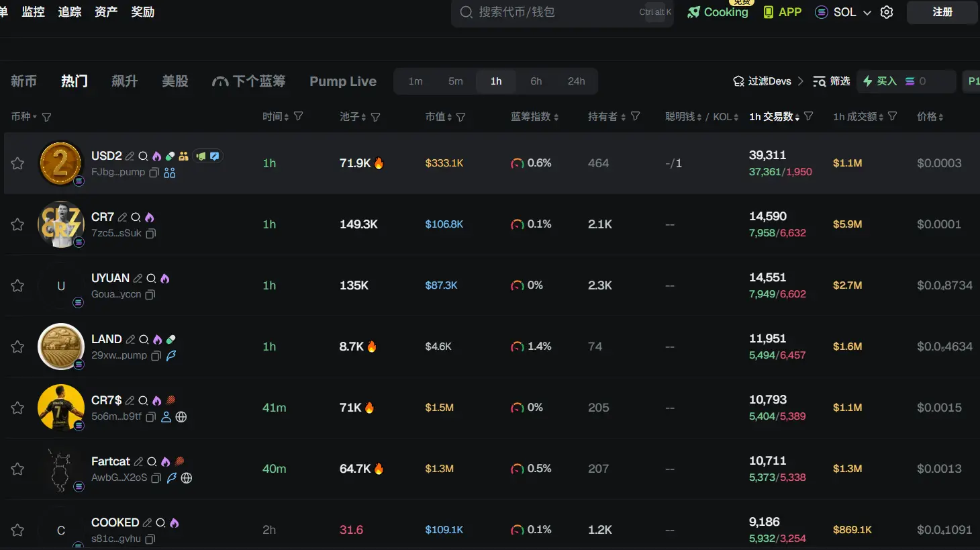Open the 筛选 filter button
980x550 pixels.
tap(832, 81)
